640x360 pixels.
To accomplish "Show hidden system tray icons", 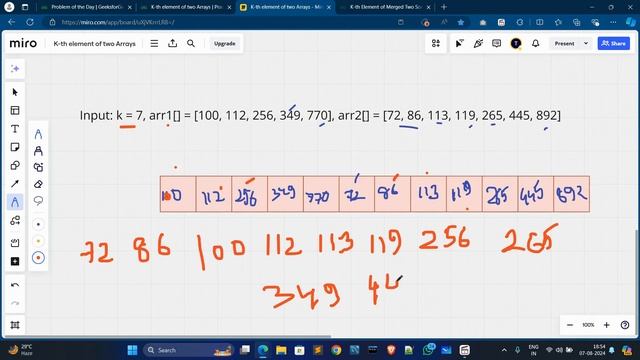I will [x=504, y=350].
